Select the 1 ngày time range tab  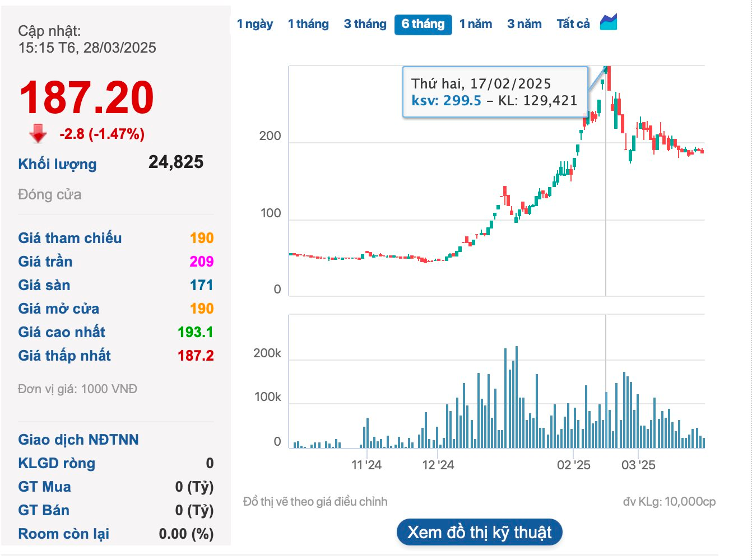[254, 24]
